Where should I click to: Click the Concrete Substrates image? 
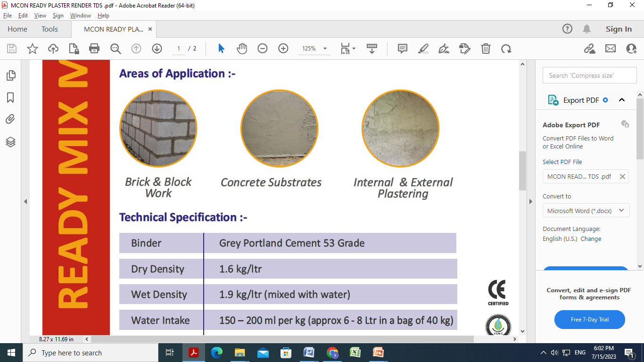pos(280,128)
